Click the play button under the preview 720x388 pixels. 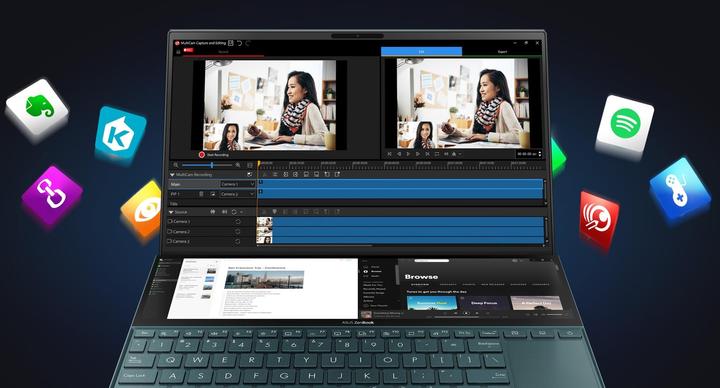pyautogui.click(x=408, y=154)
